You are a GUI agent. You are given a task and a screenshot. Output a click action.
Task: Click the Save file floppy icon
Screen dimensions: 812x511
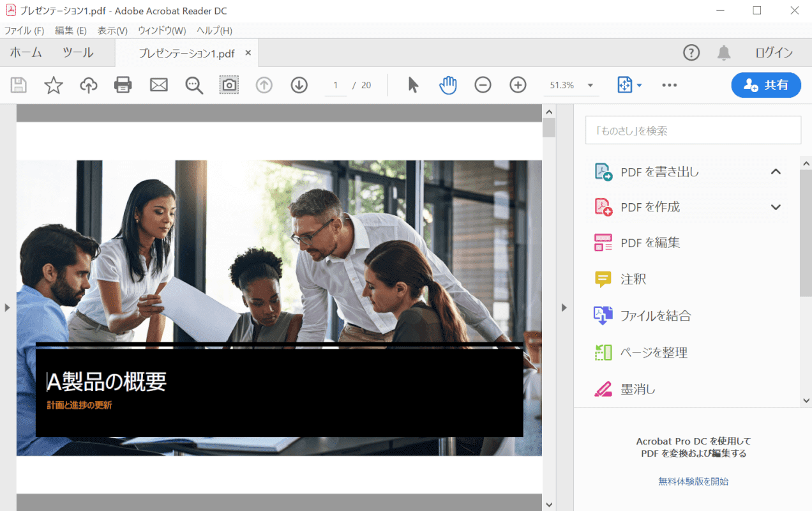[x=19, y=85]
